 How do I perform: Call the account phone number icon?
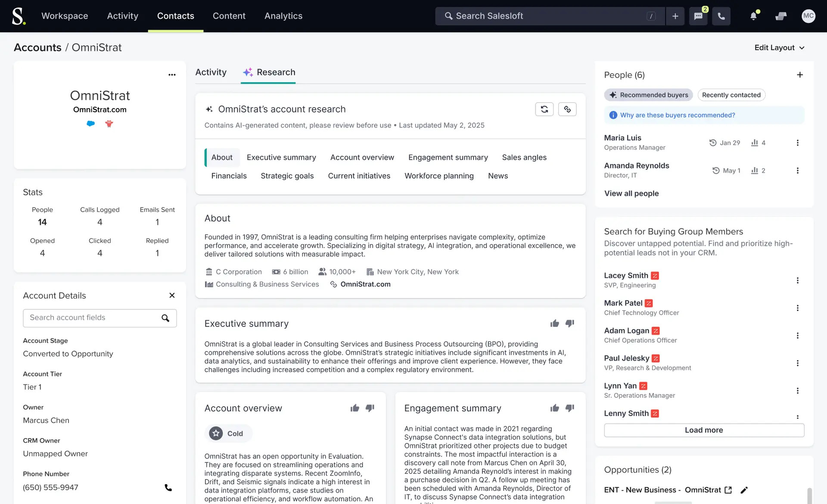pyautogui.click(x=168, y=488)
